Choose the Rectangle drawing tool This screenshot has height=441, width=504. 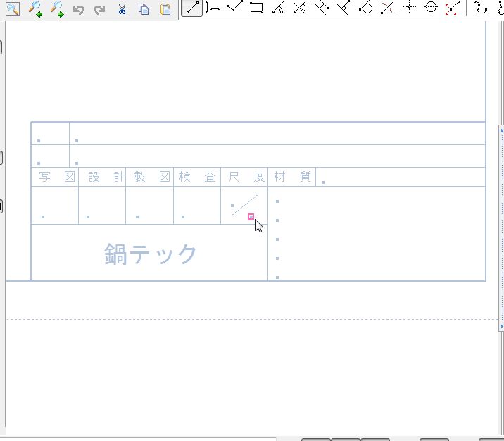257,8
